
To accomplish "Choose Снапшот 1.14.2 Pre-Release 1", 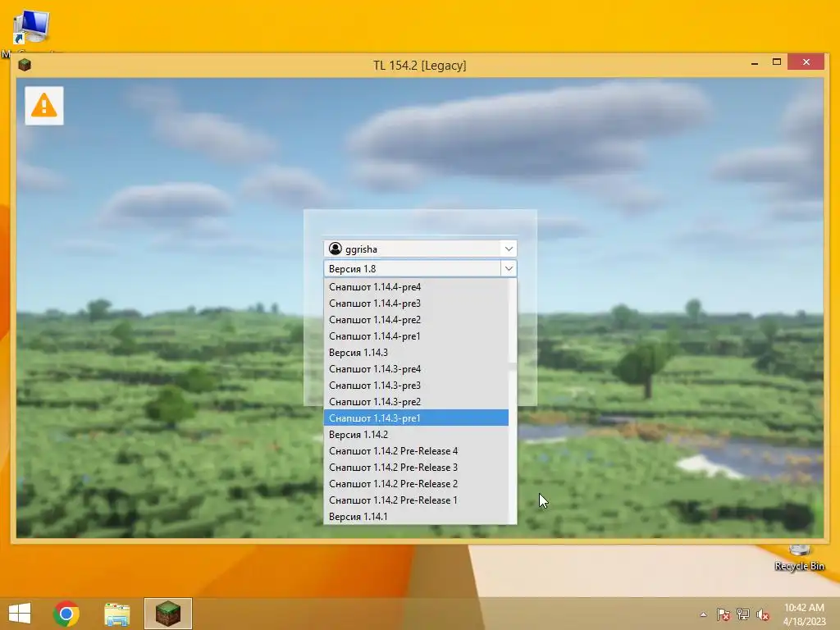I will point(416,500).
